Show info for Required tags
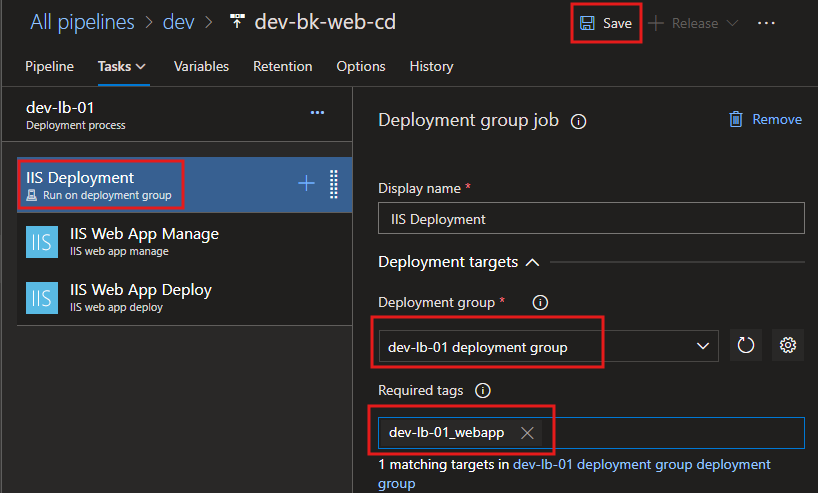818x493 pixels. [x=483, y=391]
